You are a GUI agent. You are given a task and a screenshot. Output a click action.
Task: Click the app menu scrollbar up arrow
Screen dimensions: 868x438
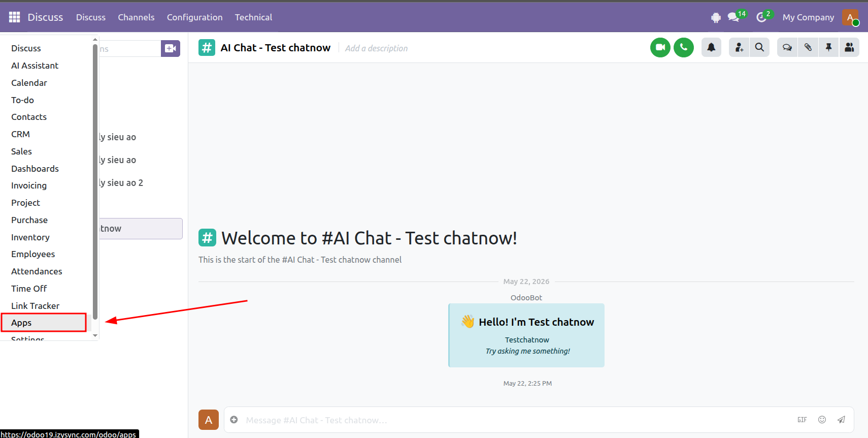95,39
